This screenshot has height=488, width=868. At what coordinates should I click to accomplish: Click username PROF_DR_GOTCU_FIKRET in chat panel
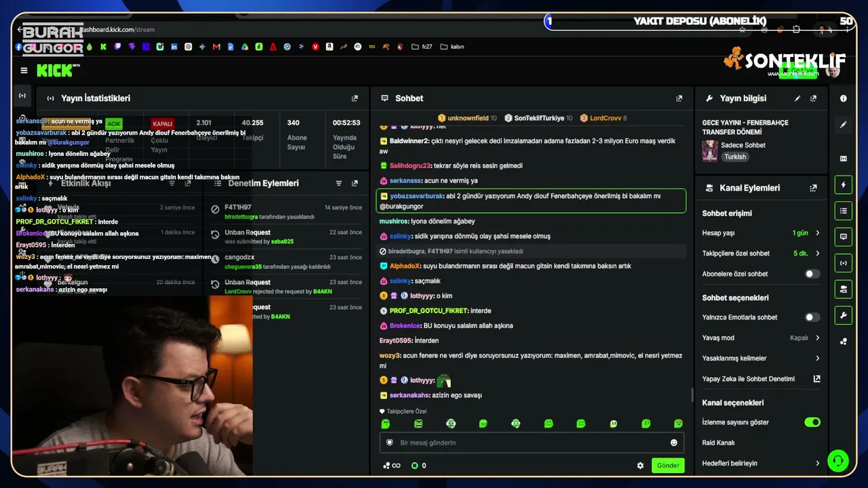pyautogui.click(x=429, y=310)
